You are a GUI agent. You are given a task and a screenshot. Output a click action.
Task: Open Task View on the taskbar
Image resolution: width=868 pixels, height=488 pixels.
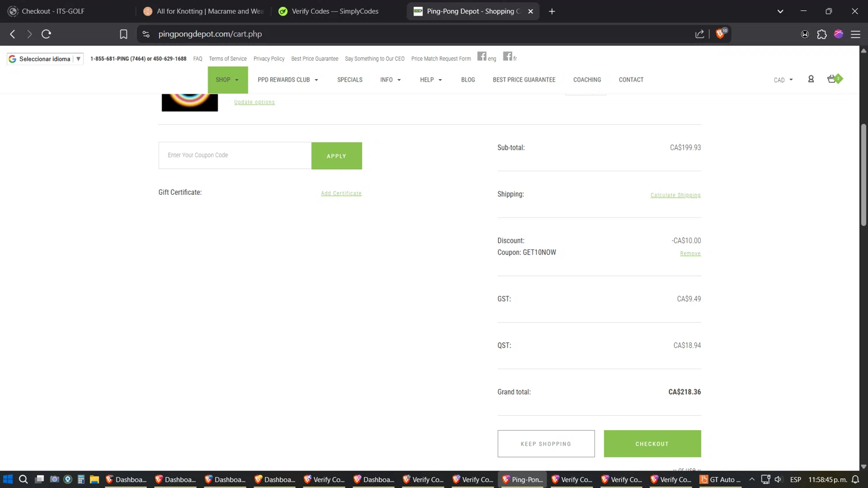(39, 479)
